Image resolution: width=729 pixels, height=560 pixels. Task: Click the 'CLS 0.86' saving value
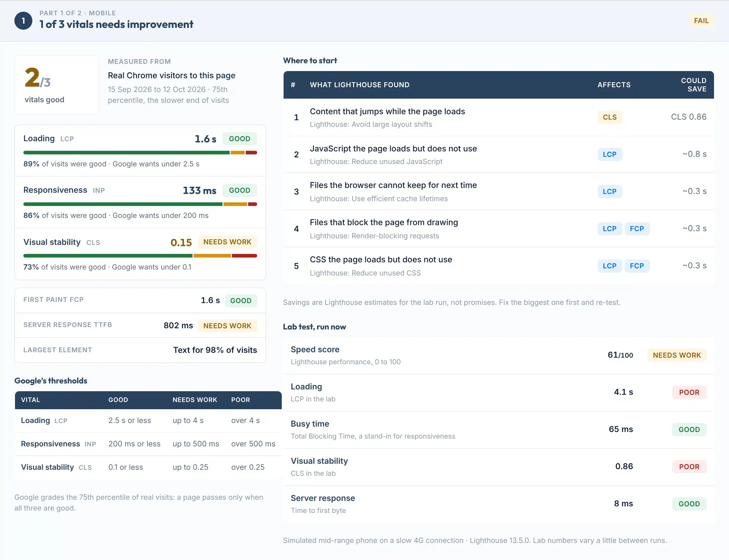689,117
